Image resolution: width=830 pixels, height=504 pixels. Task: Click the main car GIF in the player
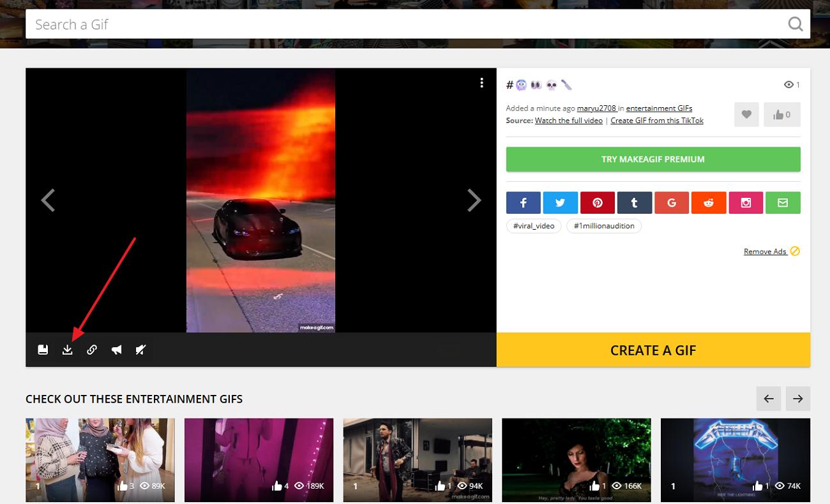coord(260,200)
